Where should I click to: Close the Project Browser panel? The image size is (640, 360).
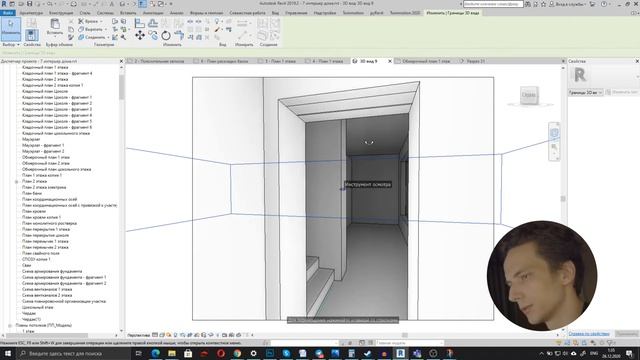click(121, 61)
